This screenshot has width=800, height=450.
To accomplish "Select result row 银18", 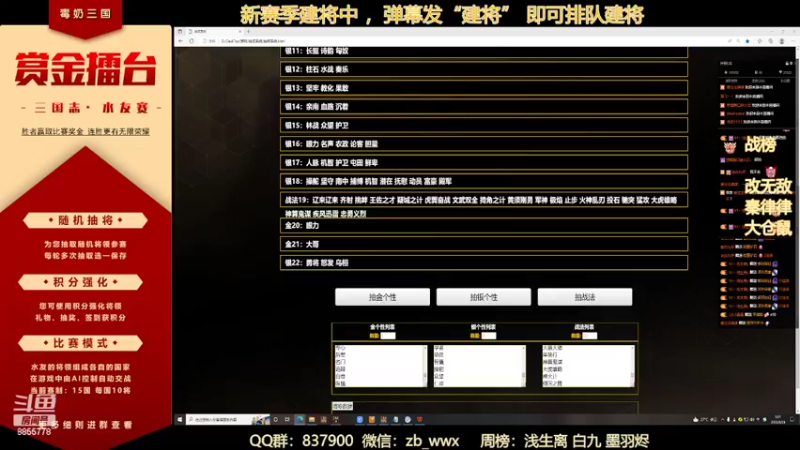I will coord(484,181).
